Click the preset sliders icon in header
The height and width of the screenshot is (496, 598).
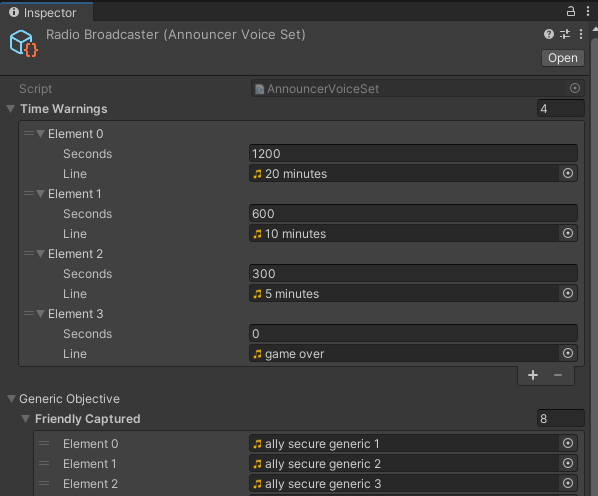[x=565, y=34]
